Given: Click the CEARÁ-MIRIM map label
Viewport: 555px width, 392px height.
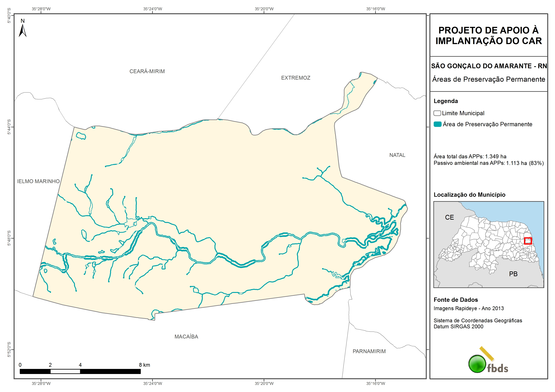Looking at the screenshot, I should (x=147, y=71).
